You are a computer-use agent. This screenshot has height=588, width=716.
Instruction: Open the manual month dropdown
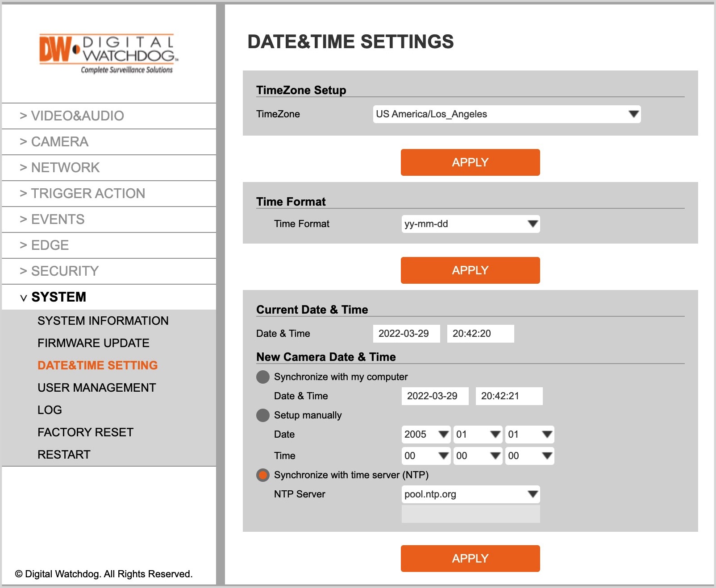pos(478,435)
